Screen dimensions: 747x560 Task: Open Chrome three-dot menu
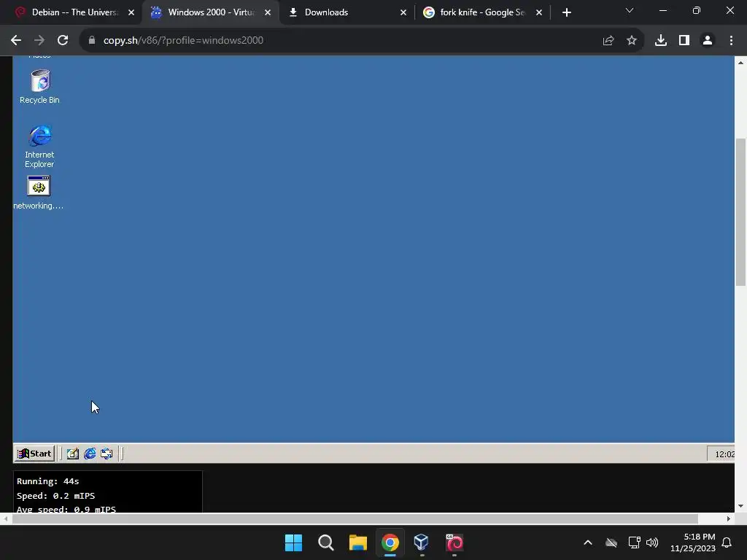731,41
